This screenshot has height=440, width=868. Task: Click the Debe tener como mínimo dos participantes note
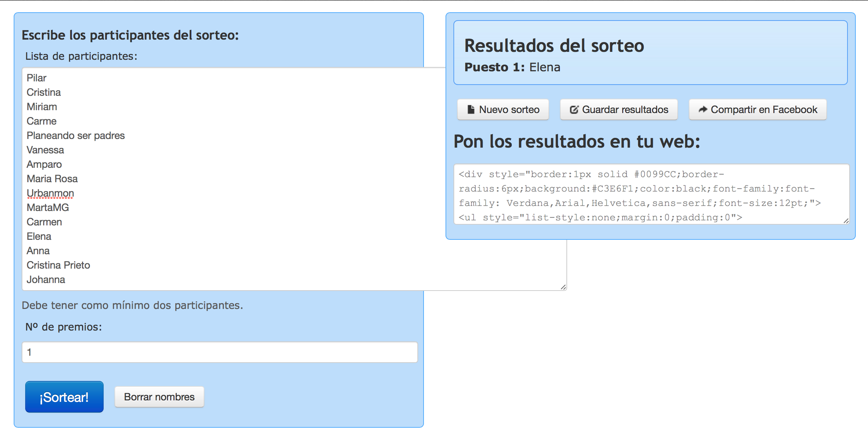132,305
